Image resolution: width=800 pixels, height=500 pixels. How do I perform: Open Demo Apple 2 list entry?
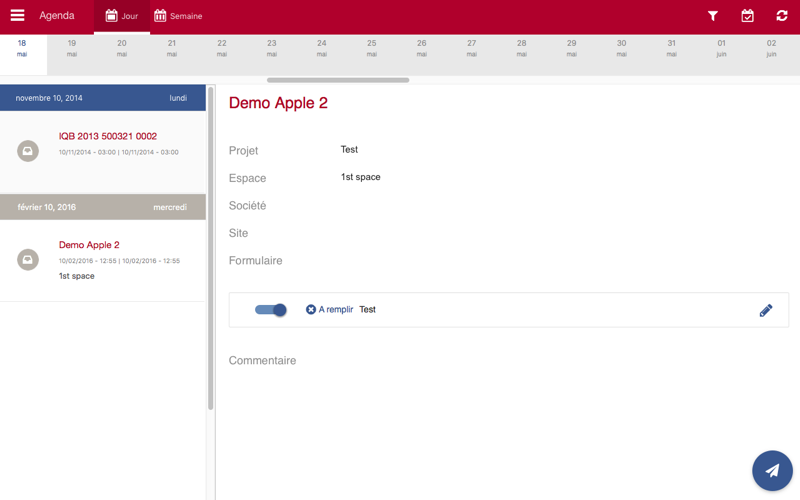click(x=103, y=260)
